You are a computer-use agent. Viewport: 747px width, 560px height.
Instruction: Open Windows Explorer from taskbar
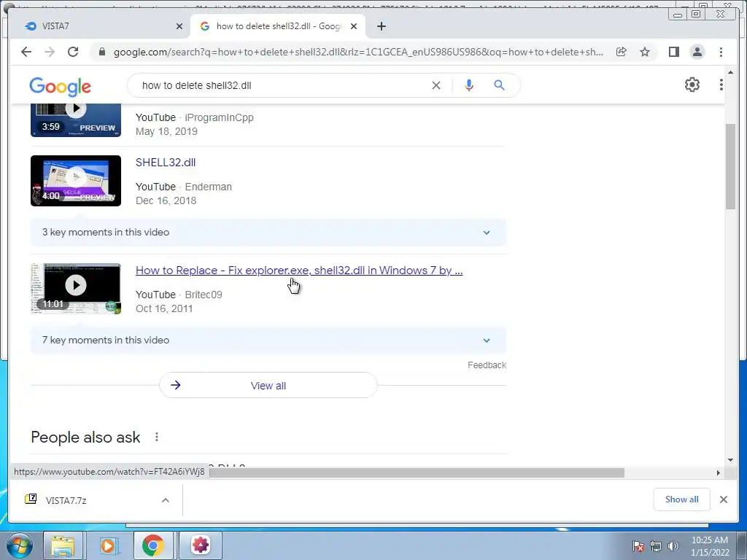click(63, 545)
